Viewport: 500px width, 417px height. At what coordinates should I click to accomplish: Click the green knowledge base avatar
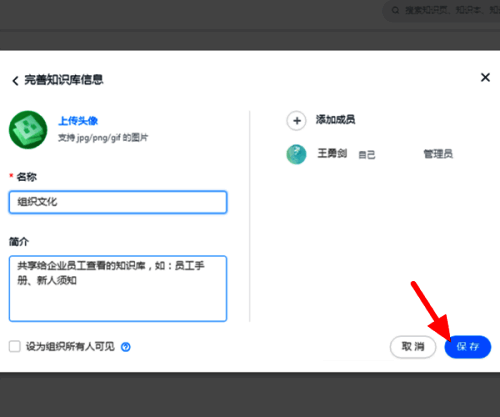(x=28, y=130)
